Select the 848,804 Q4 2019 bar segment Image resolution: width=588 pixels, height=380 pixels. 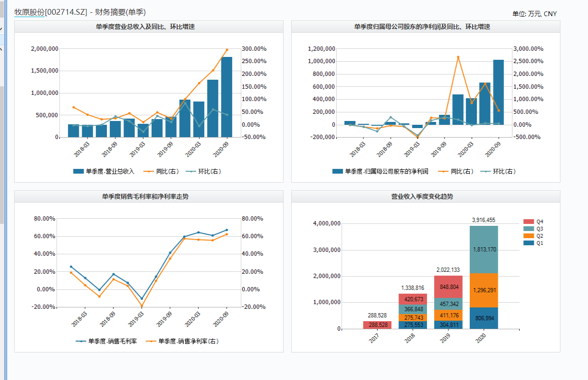pos(448,287)
